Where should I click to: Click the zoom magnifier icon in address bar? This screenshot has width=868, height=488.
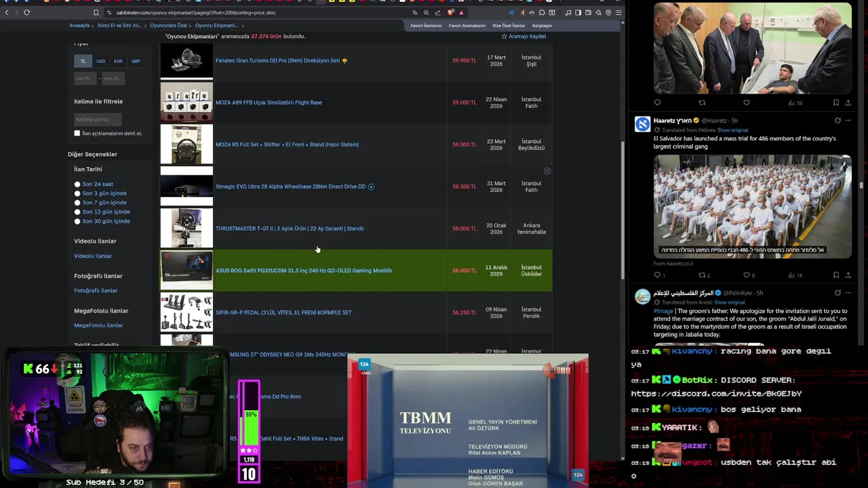click(x=427, y=12)
